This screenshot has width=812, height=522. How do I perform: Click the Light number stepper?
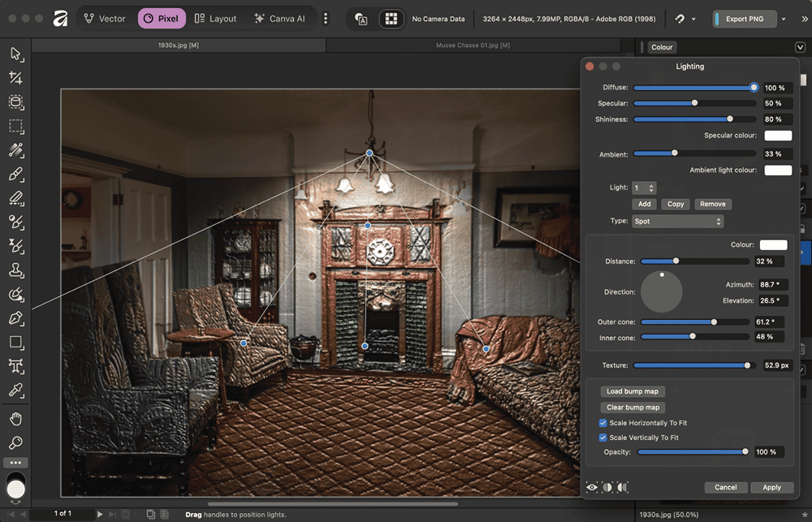pos(651,188)
